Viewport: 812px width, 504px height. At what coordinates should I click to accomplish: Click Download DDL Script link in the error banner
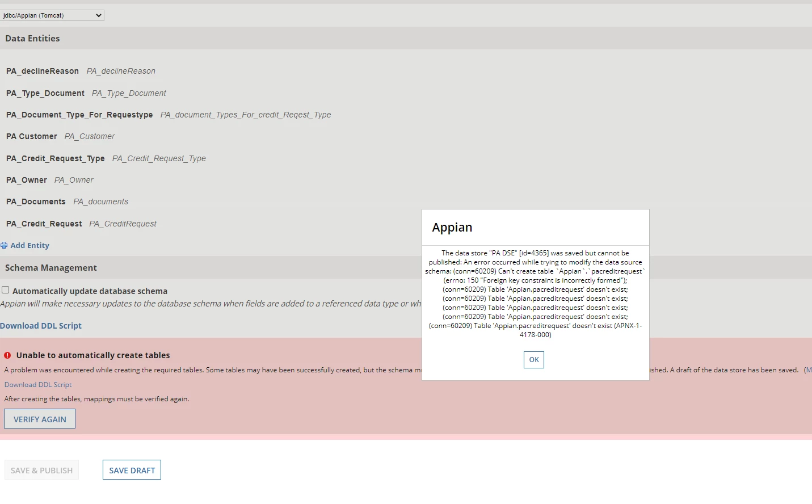[x=38, y=385]
